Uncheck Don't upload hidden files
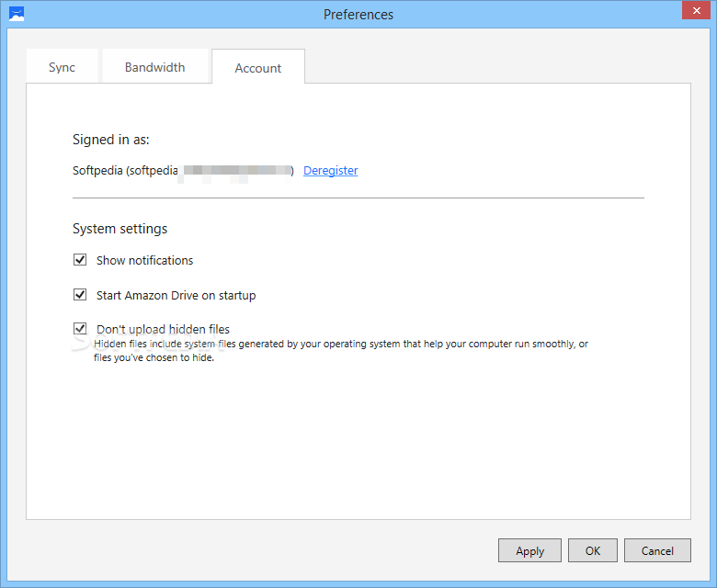 pos(80,329)
